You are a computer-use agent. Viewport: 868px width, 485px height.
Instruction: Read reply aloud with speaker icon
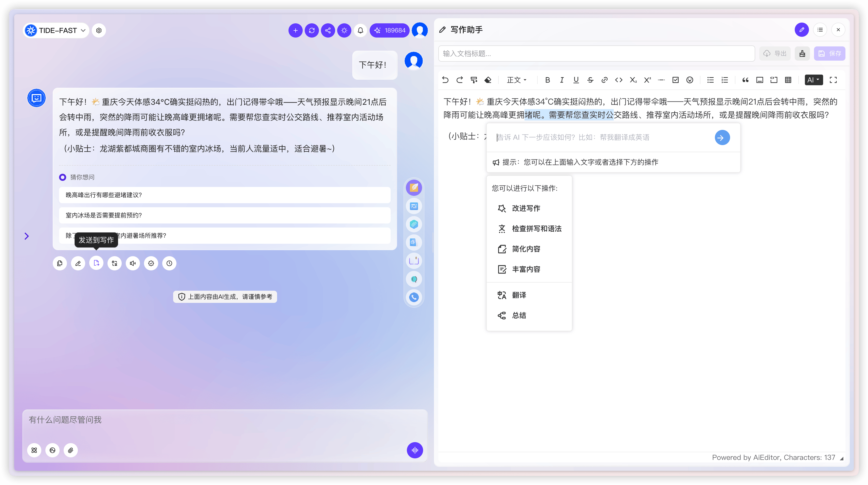pyautogui.click(x=133, y=263)
